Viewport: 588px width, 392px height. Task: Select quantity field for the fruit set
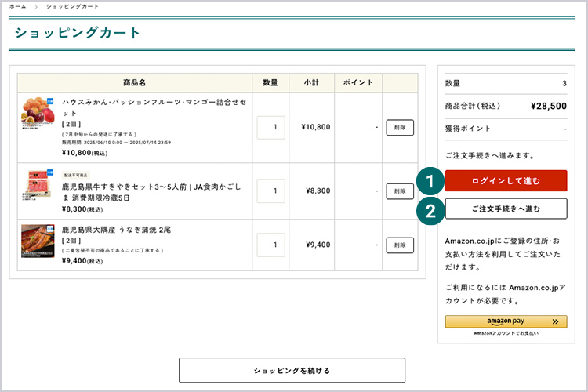coord(270,126)
